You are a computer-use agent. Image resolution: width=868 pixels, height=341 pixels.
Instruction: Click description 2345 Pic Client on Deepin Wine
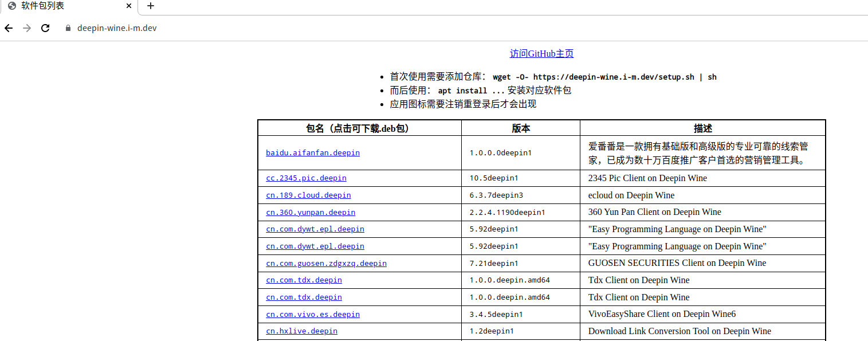point(647,178)
